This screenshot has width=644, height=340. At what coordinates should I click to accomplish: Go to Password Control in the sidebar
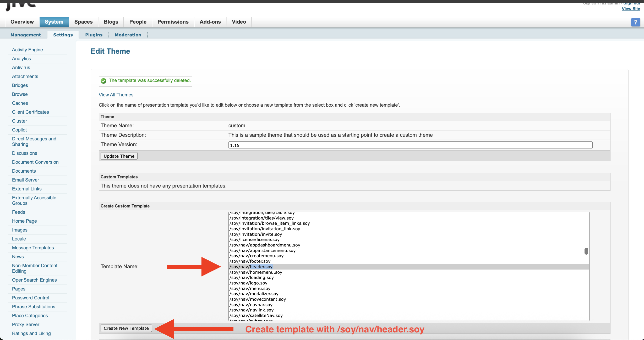[30, 298]
